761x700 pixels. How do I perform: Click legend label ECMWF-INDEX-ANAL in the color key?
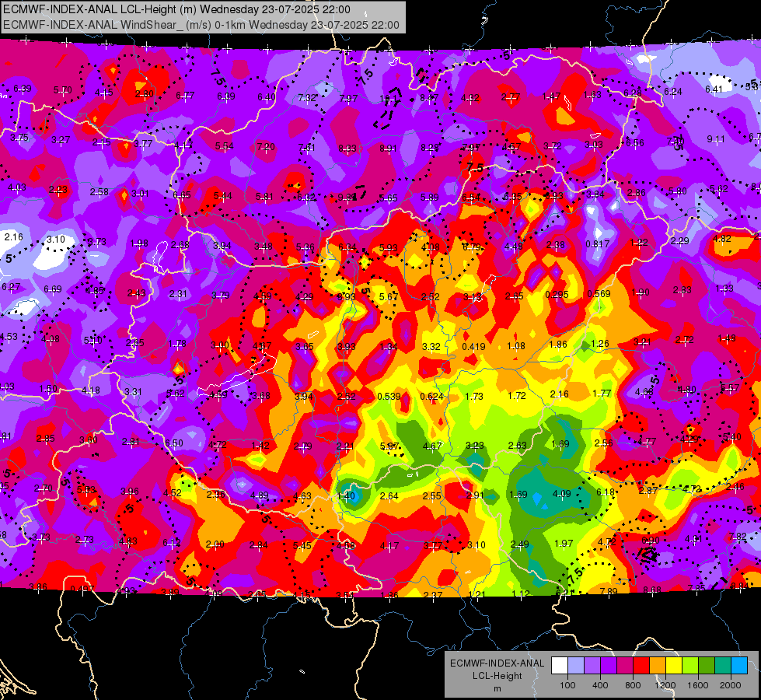497,663
